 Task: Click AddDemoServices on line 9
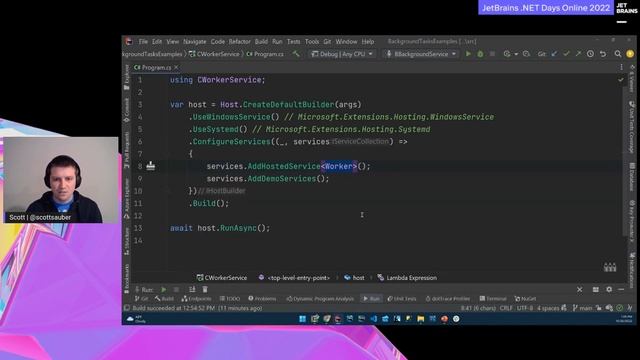pyautogui.click(x=282, y=179)
